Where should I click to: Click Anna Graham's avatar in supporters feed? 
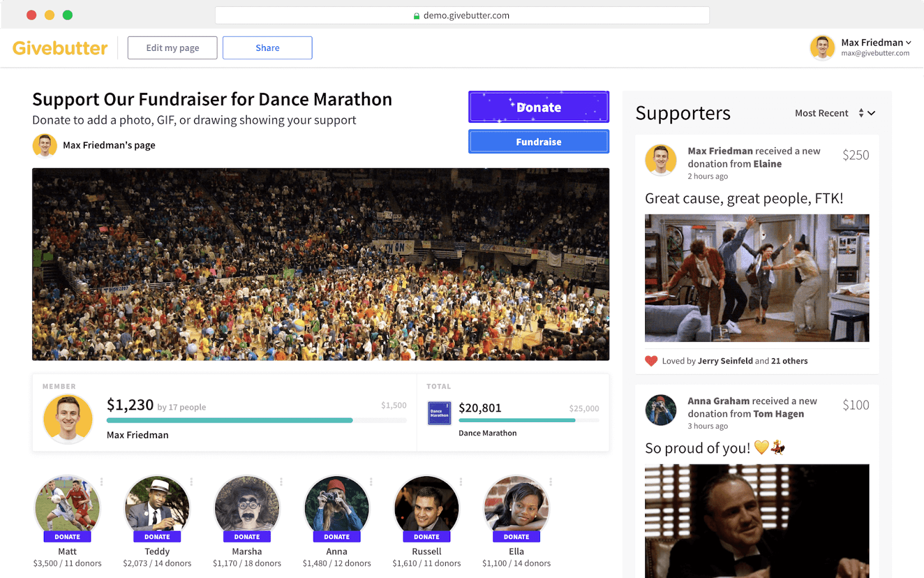pyautogui.click(x=661, y=410)
